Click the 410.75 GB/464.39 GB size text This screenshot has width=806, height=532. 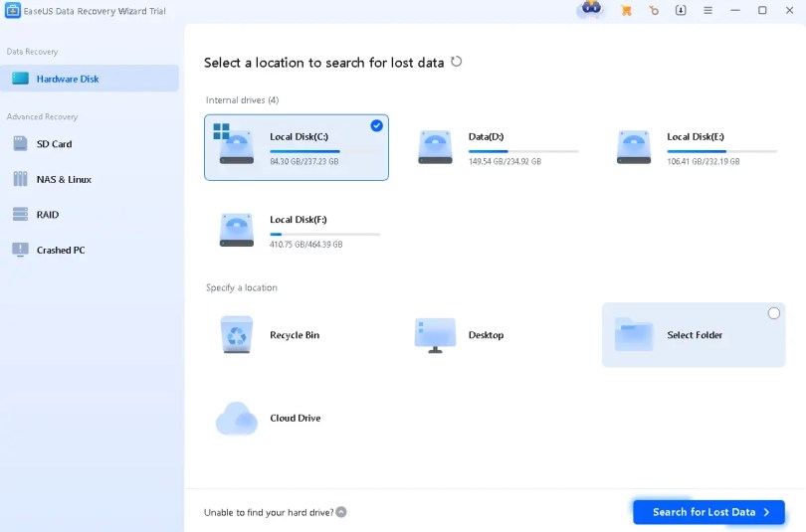(x=305, y=245)
